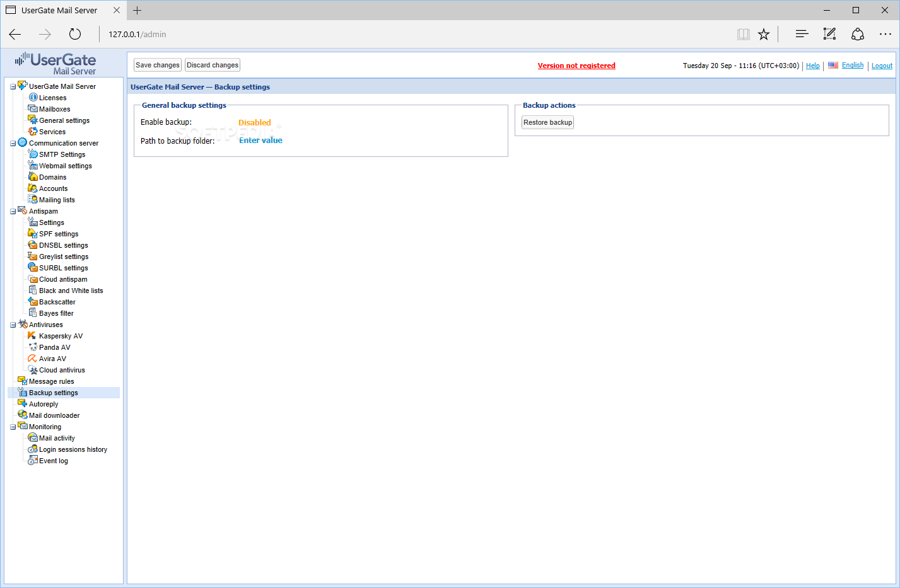Click the Licenses icon in sidebar tree

coord(33,97)
